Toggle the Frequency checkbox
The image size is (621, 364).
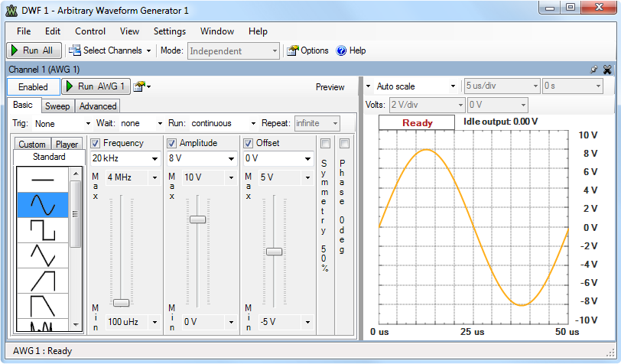pyautogui.click(x=95, y=143)
